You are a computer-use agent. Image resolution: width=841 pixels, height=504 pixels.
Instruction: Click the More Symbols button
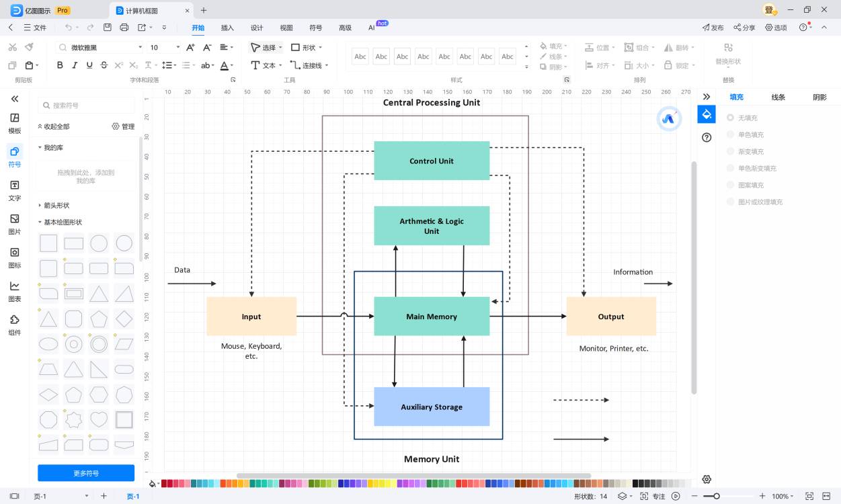click(x=86, y=473)
